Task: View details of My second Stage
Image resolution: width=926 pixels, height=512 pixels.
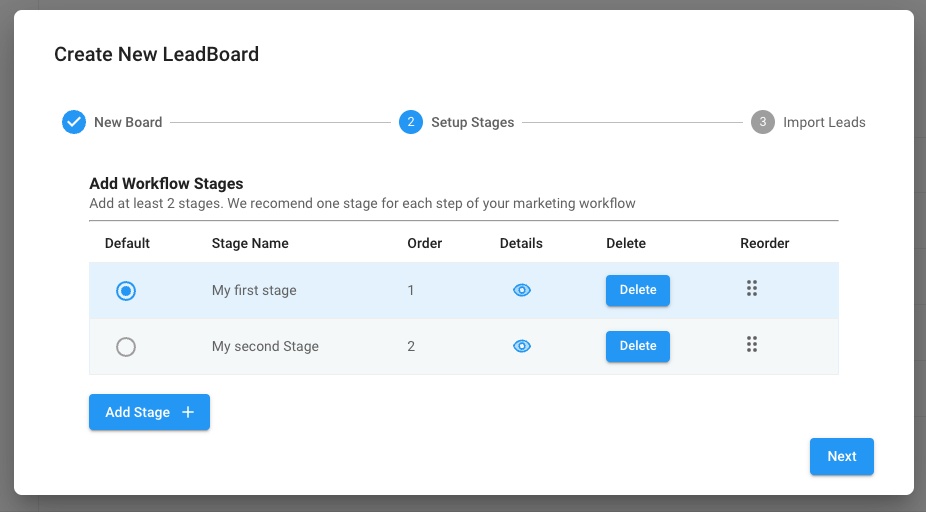Action: [x=521, y=346]
